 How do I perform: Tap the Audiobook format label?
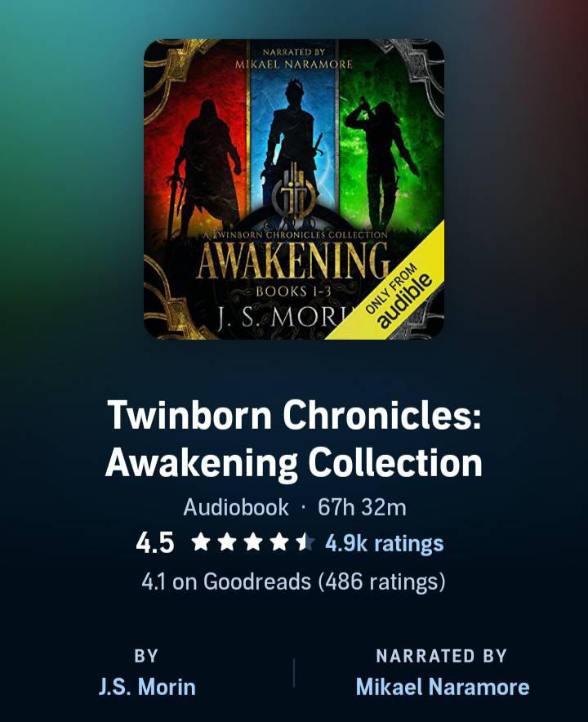(236, 507)
